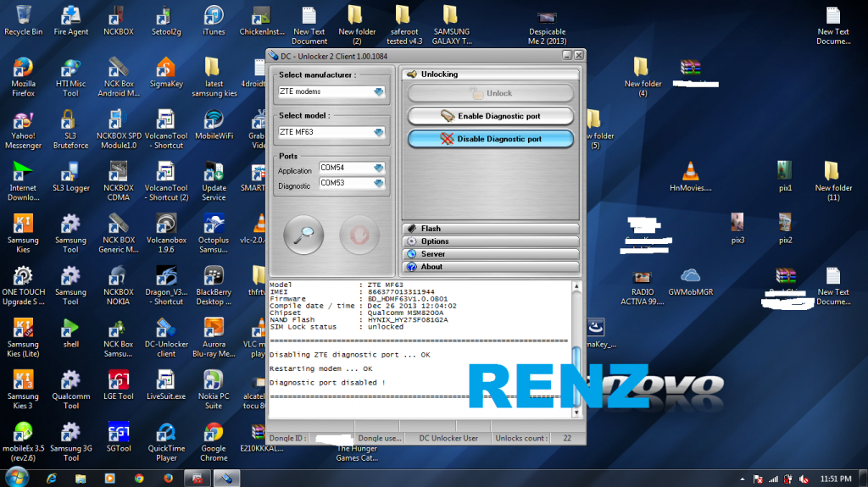Open Firefox from the taskbar

click(169, 479)
